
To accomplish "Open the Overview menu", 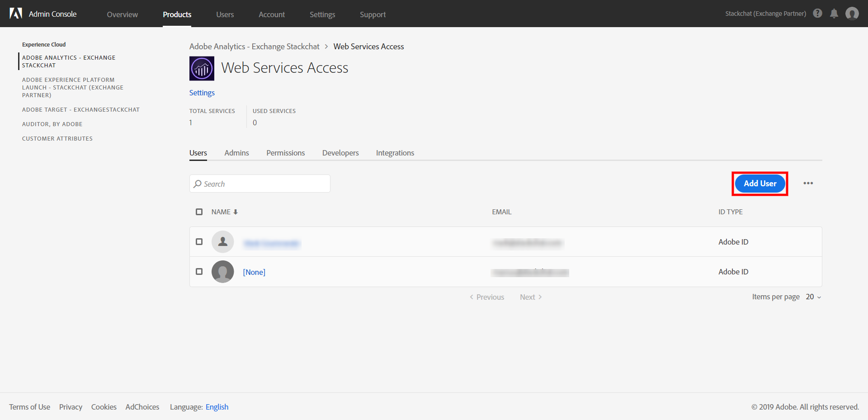I will click(x=123, y=14).
